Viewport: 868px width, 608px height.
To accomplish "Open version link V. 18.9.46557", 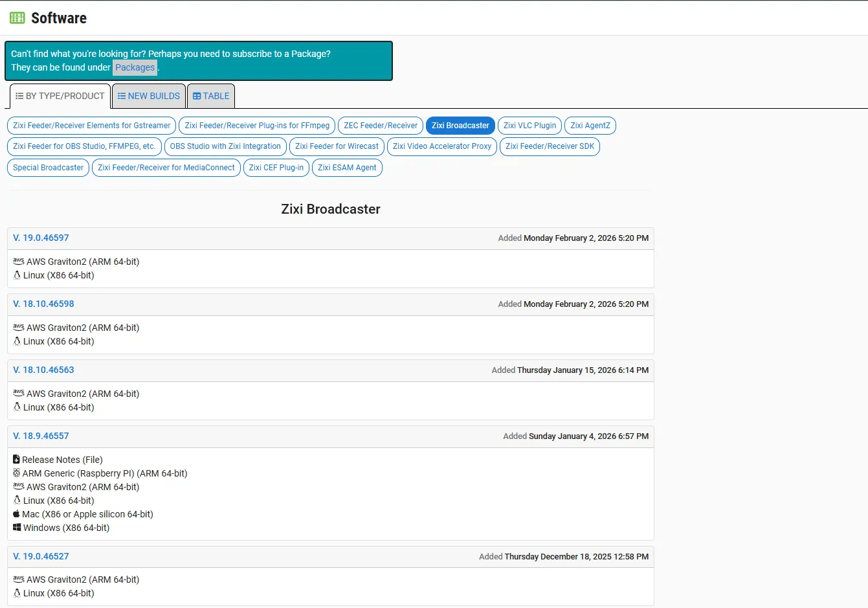I will (41, 436).
